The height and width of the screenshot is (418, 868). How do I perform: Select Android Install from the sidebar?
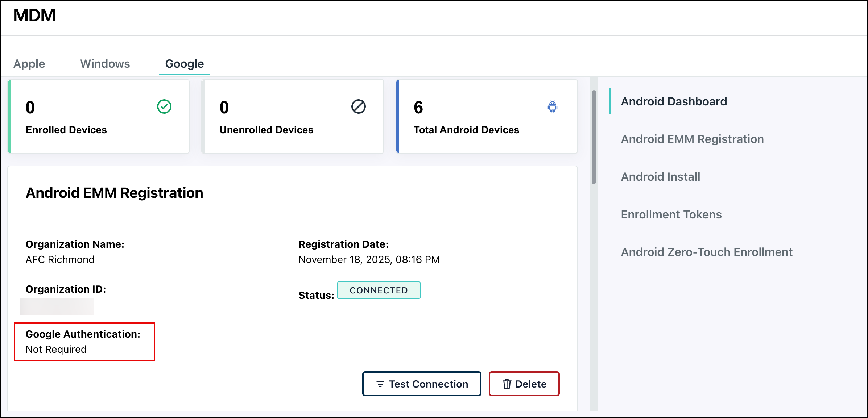[660, 176]
